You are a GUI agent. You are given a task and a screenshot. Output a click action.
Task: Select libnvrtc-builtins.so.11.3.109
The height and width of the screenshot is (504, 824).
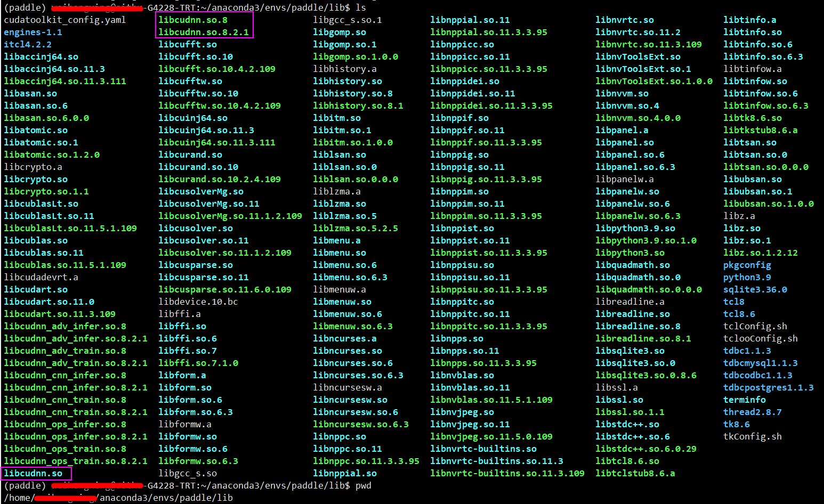(507, 473)
